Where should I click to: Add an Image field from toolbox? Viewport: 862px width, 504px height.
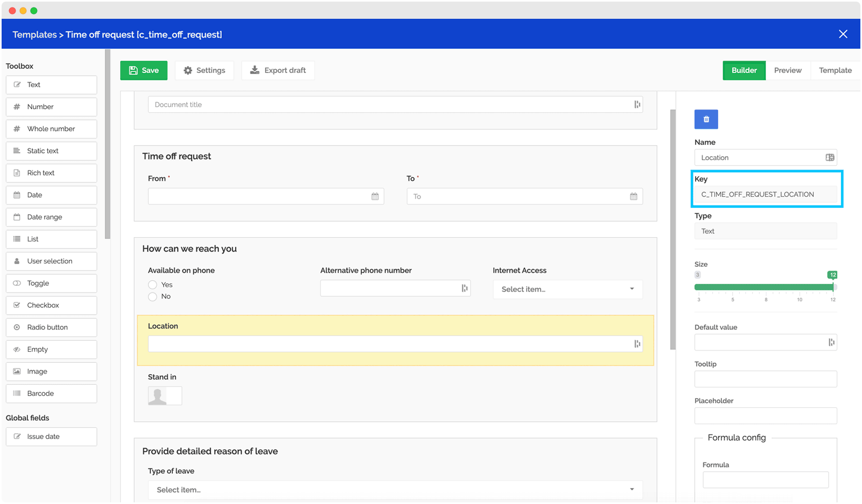52,371
